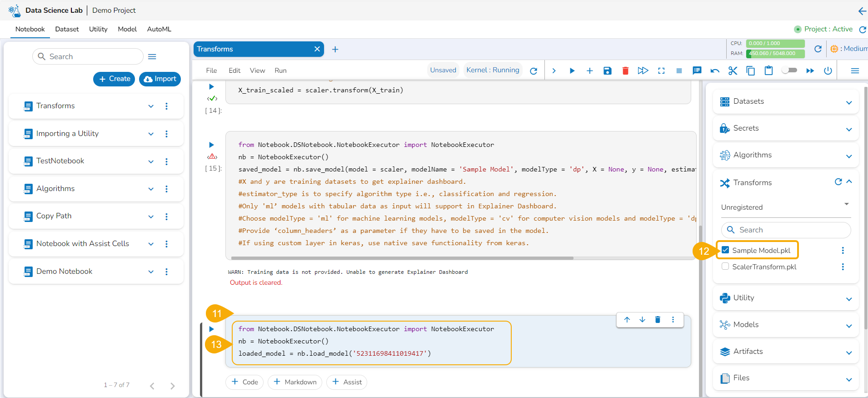868x398 pixels.
Task: Expand the Demo Notebook entry chevron
Action: [151, 272]
